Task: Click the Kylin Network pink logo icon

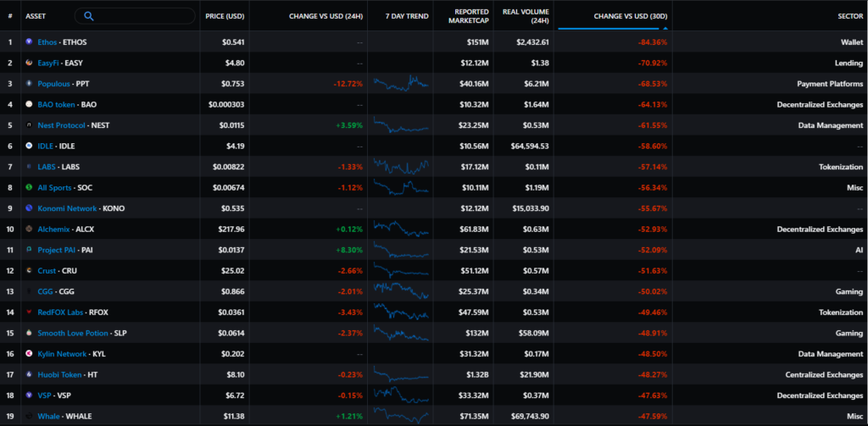Action: [29, 354]
